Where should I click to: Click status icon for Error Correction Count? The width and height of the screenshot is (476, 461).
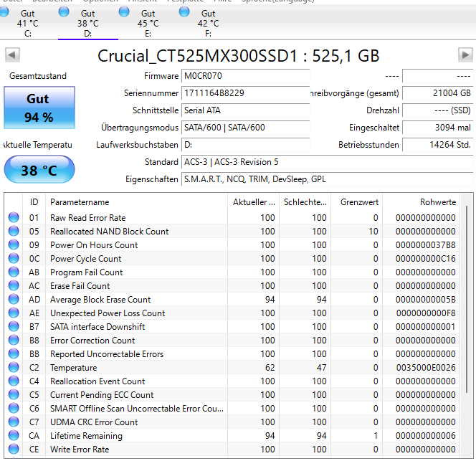click(14, 340)
